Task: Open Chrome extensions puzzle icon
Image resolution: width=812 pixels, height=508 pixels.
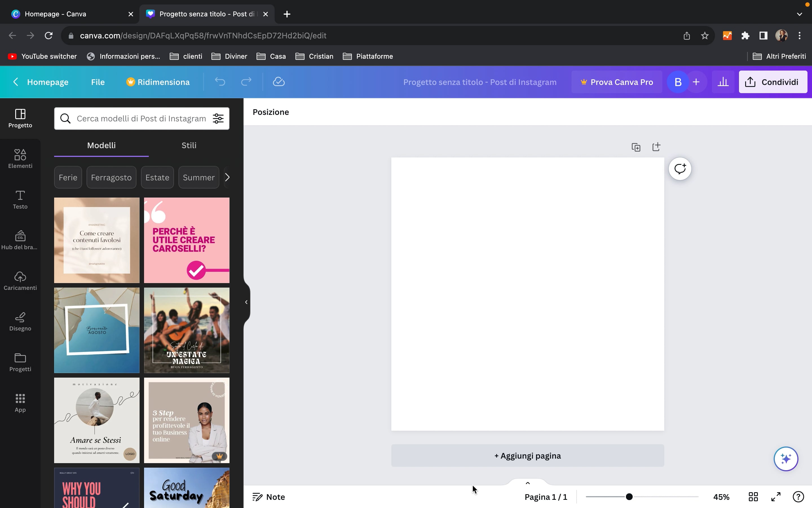Action: (745, 36)
